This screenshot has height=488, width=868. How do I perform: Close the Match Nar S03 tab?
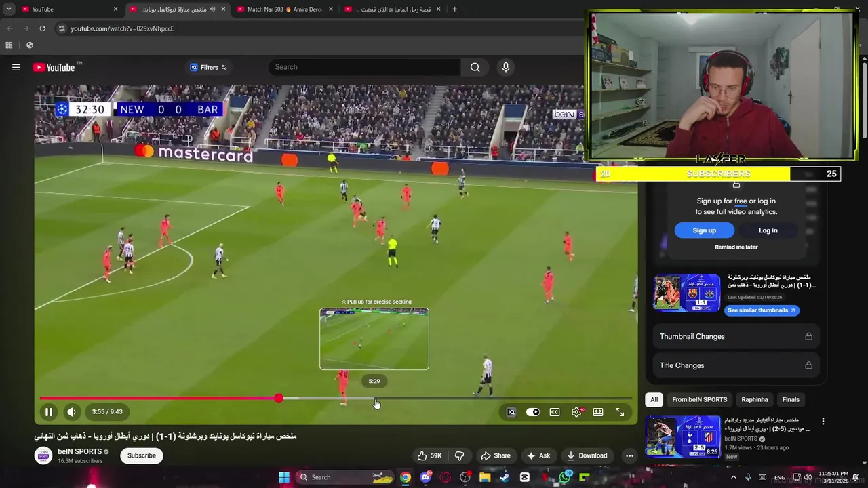click(330, 9)
